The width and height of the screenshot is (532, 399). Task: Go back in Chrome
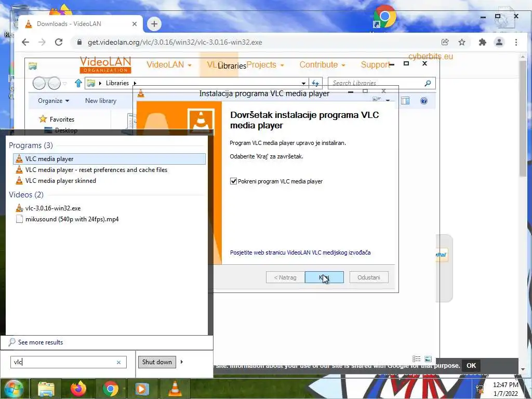25,42
